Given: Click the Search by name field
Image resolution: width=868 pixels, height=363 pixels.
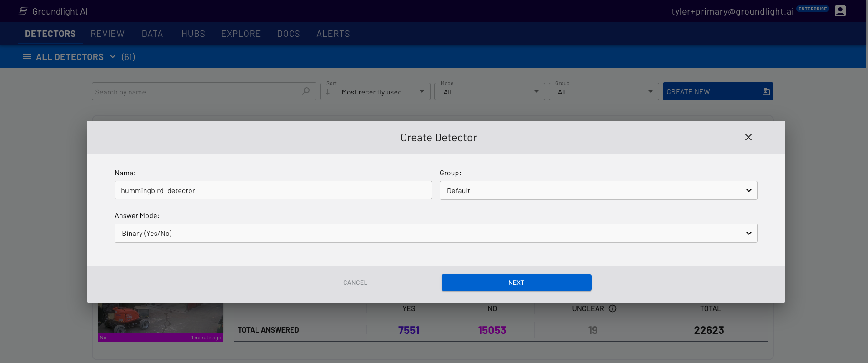Looking at the screenshot, I should (204, 91).
